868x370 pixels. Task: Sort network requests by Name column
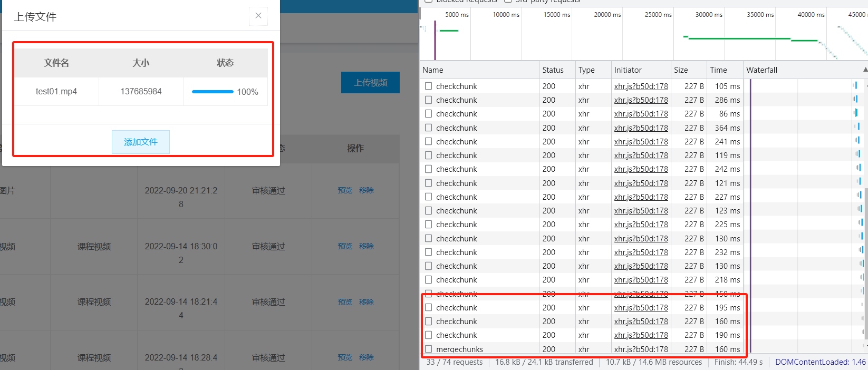point(479,70)
